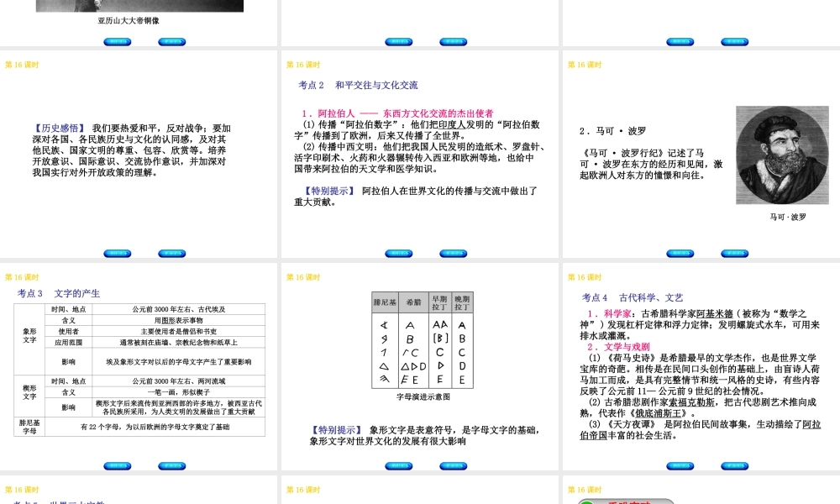Click first blue pill button on 考点4 slide
Viewport: 840px width, 504px height.
pyautogui.click(x=680, y=466)
